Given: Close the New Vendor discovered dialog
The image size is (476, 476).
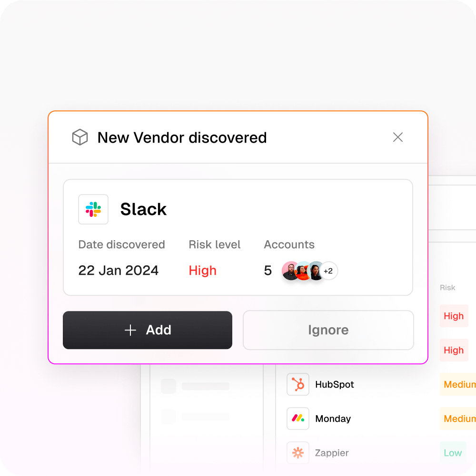Looking at the screenshot, I should tap(397, 137).
